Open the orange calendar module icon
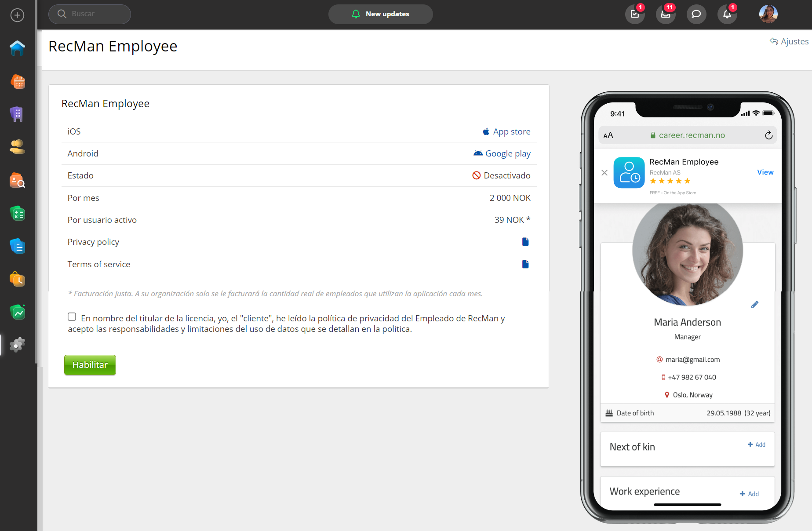This screenshot has width=812, height=531. pyautogui.click(x=18, y=81)
